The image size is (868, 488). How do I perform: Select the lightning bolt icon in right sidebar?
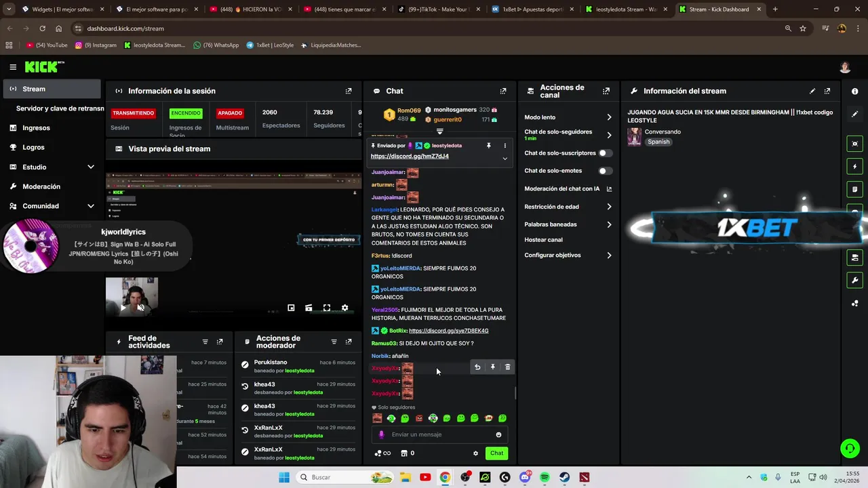click(854, 167)
